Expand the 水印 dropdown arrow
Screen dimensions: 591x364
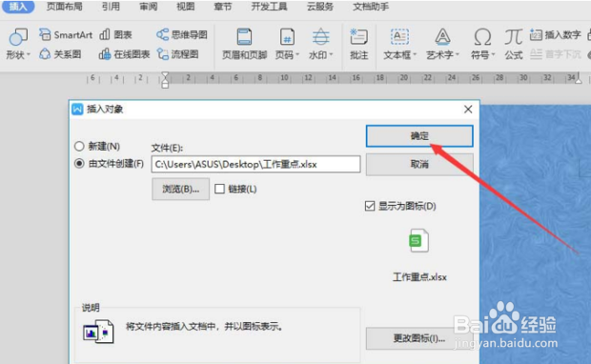click(332, 55)
